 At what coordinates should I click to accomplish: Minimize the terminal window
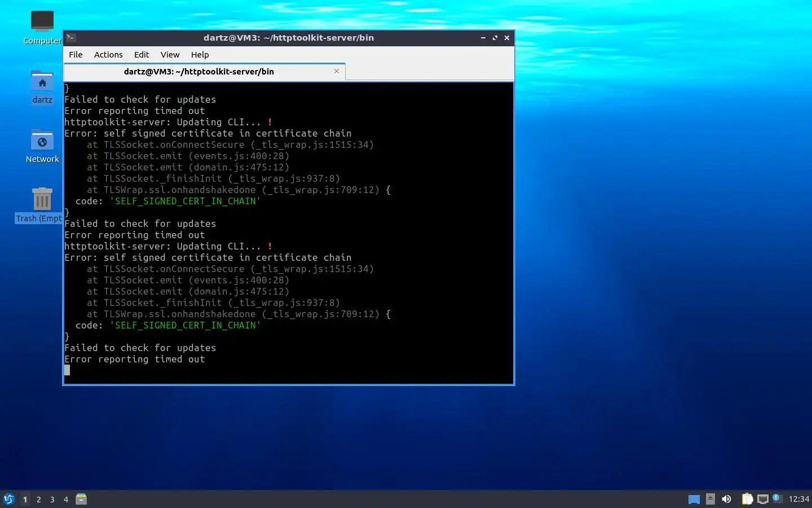(483, 38)
